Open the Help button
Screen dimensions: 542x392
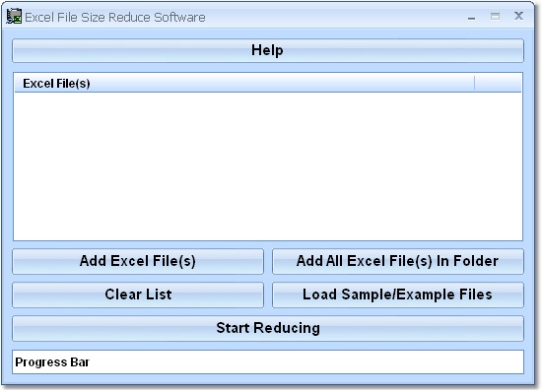coord(268,50)
